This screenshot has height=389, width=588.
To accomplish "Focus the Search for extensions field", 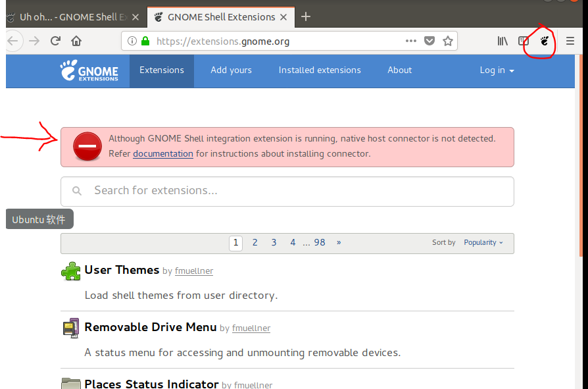I will click(287, 192).
